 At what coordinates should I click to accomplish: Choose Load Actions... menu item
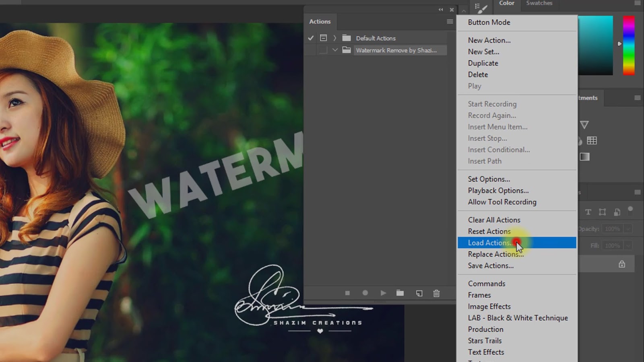pos(517,243)
